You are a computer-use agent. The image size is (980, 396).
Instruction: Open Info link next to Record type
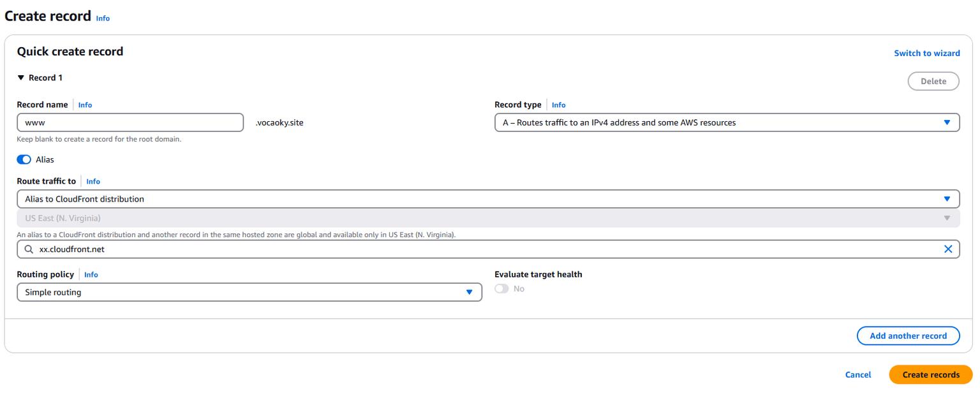[x=558, y=105]
